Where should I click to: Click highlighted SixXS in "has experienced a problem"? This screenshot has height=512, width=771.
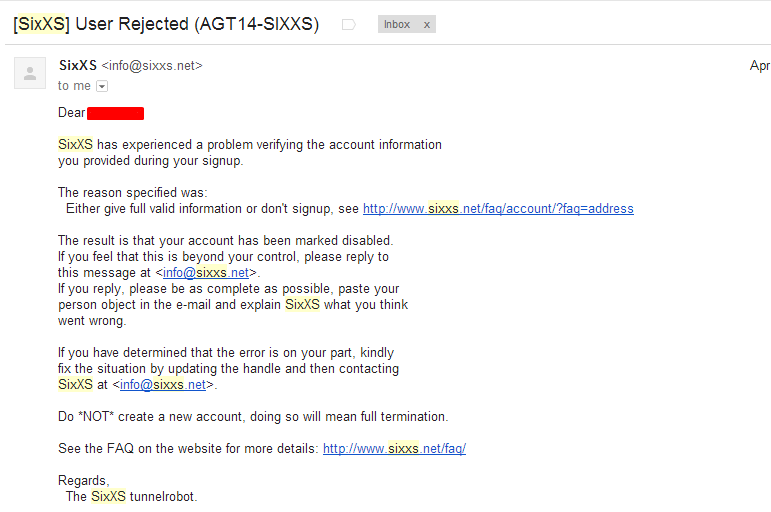(x=75, y=145)
